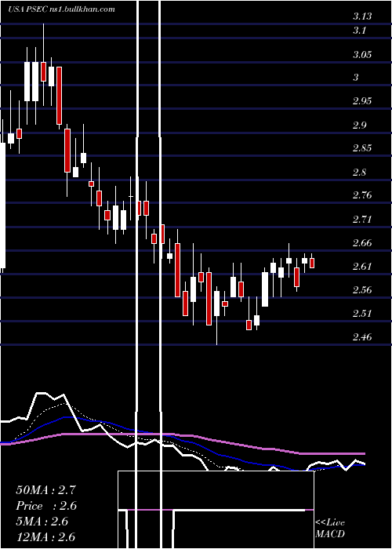Click the 2.46 price axis label
392x549 pixels.
coord(362,337)
